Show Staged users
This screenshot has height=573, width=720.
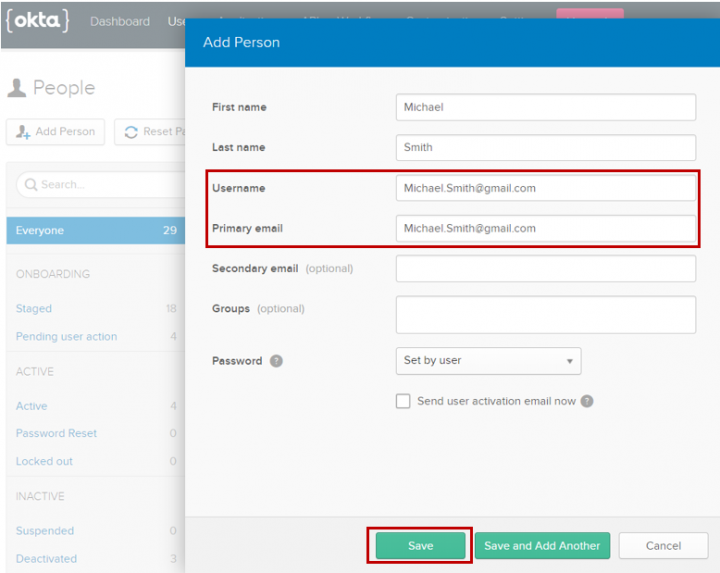pos(34,309)
